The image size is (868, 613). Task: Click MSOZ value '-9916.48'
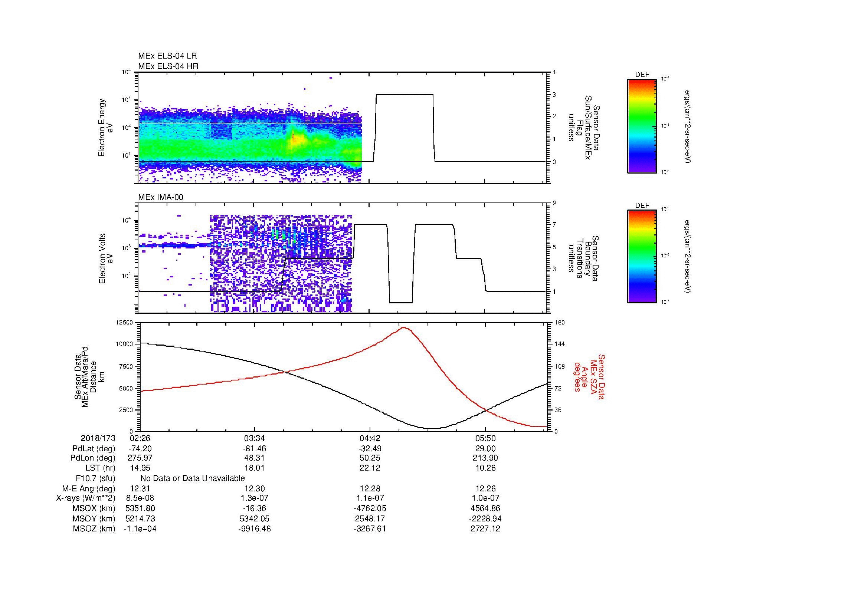[255, 529]
